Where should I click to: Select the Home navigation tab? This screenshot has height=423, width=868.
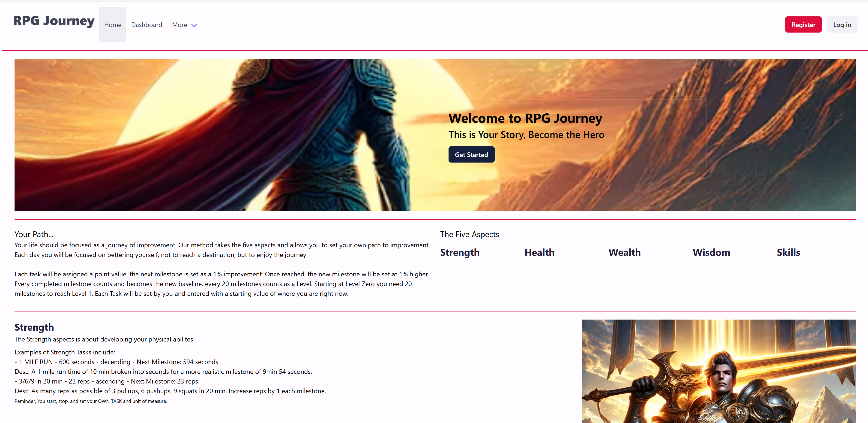coord(113,25)
